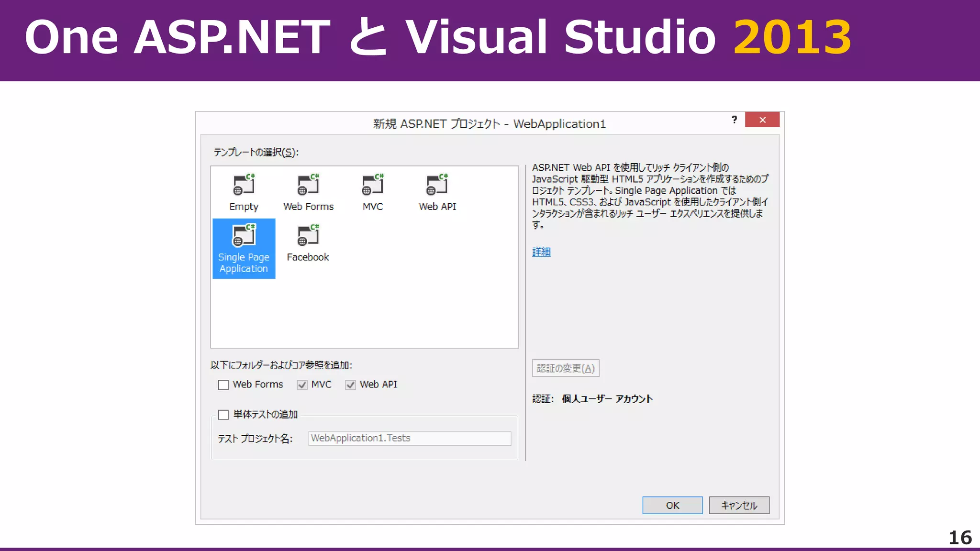This screenshot has width=980, height=551.
Task: Pick the MVC template icon
Action: click(373, 186)
